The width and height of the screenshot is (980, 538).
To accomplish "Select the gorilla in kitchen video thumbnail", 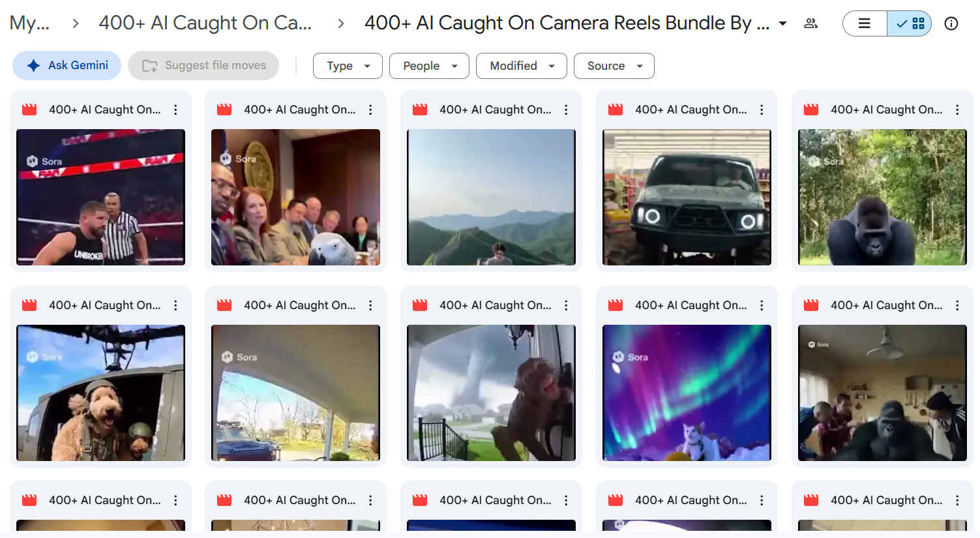I will [x=882, y=393].
